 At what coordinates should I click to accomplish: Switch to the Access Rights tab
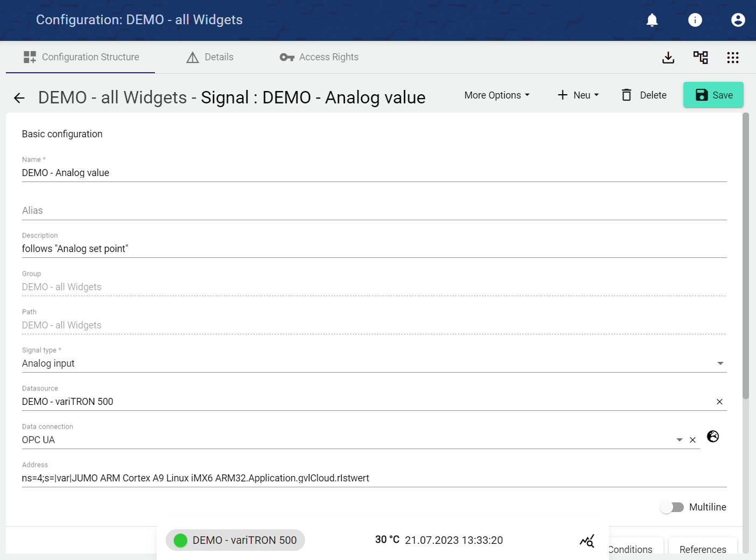(319, 57)
